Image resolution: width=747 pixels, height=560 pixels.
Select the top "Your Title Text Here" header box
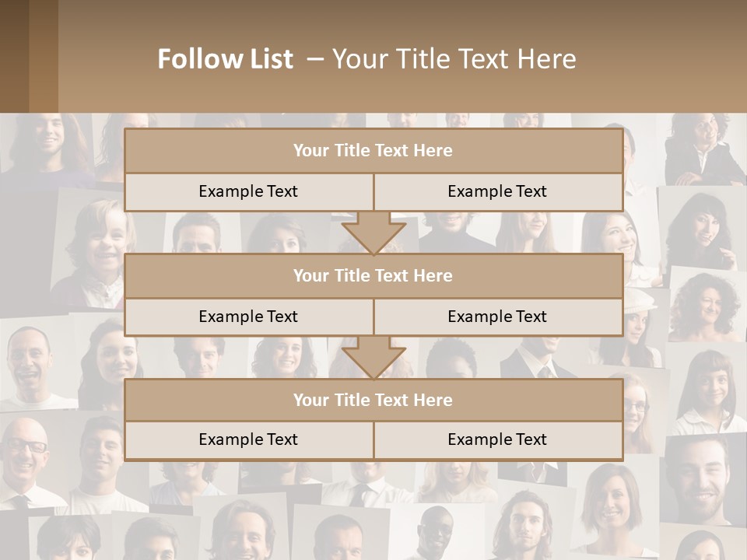click(373, 151)
